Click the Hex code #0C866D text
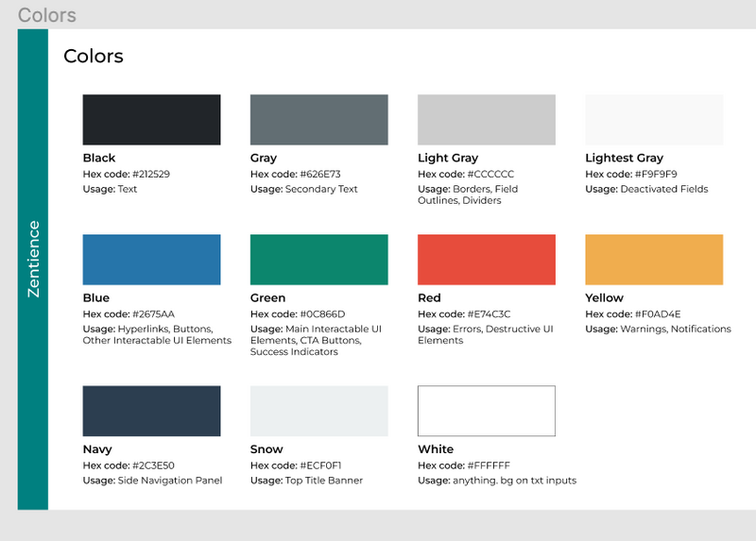The height and width of the screenshot is (541, 756). [298, 314]
